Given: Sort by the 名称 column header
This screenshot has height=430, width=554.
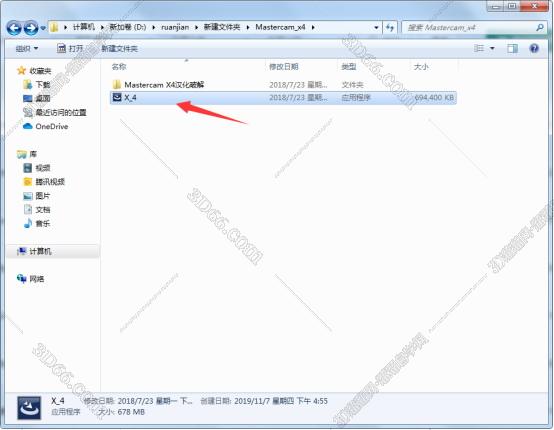Looking at the screenshot, I should [x=119, y=66].
